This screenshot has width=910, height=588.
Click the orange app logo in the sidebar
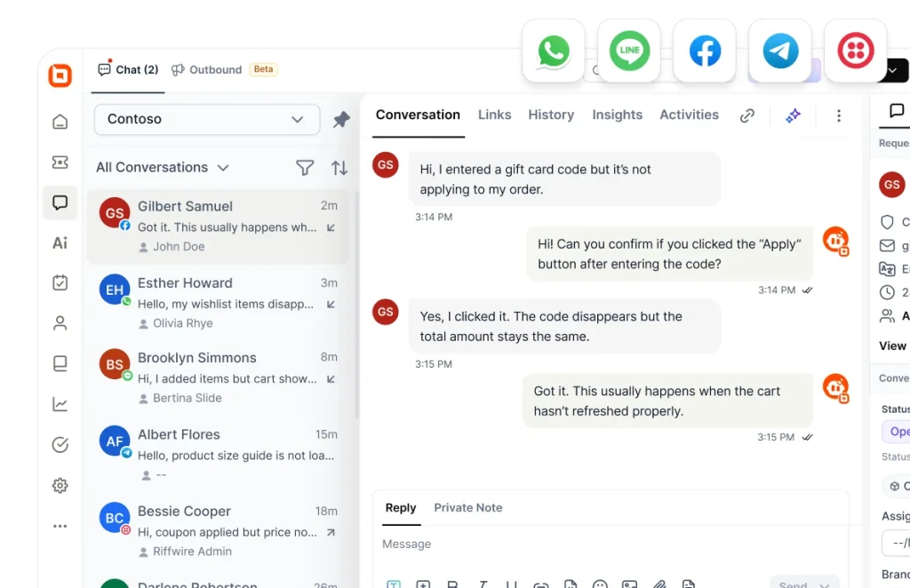coord(60,75)
